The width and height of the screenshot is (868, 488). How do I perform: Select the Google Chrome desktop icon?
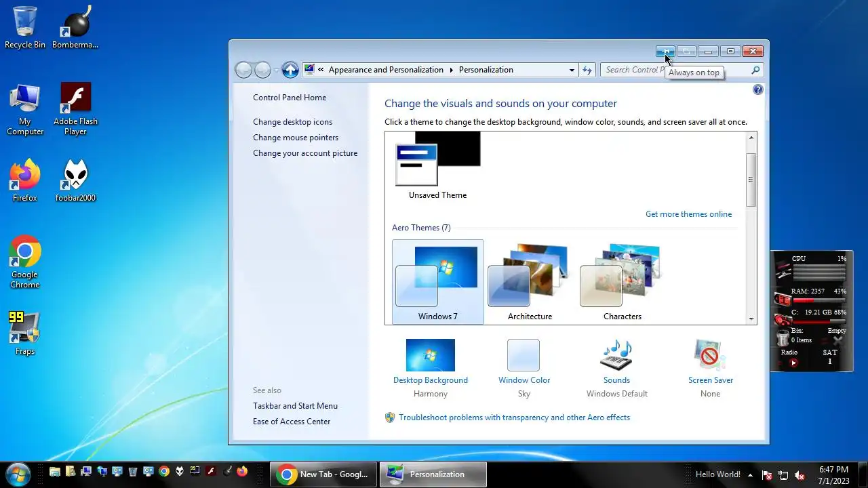(x=25, y=262)
